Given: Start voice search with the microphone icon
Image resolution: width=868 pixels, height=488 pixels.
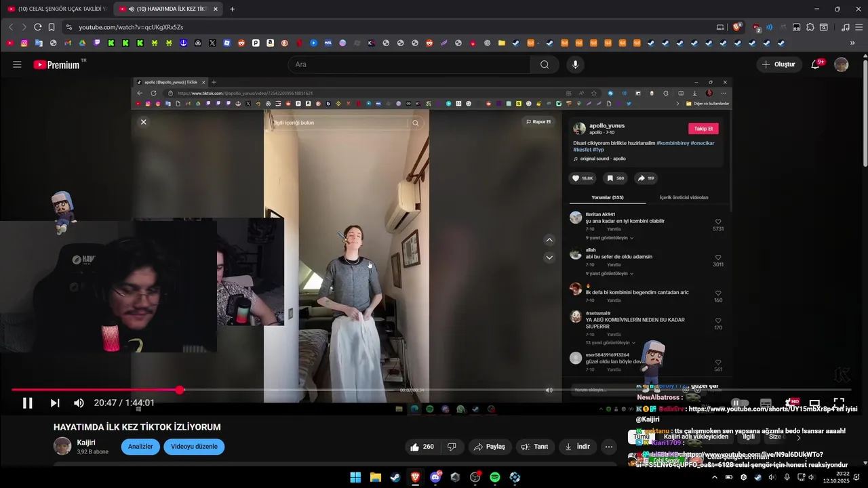Looking at the screenshot, I should (575, 64).
